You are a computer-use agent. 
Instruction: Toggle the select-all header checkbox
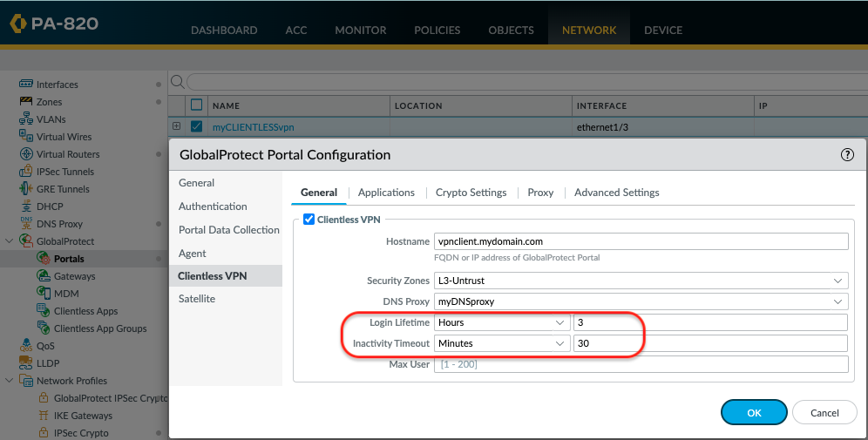click(x=196, y=105)
